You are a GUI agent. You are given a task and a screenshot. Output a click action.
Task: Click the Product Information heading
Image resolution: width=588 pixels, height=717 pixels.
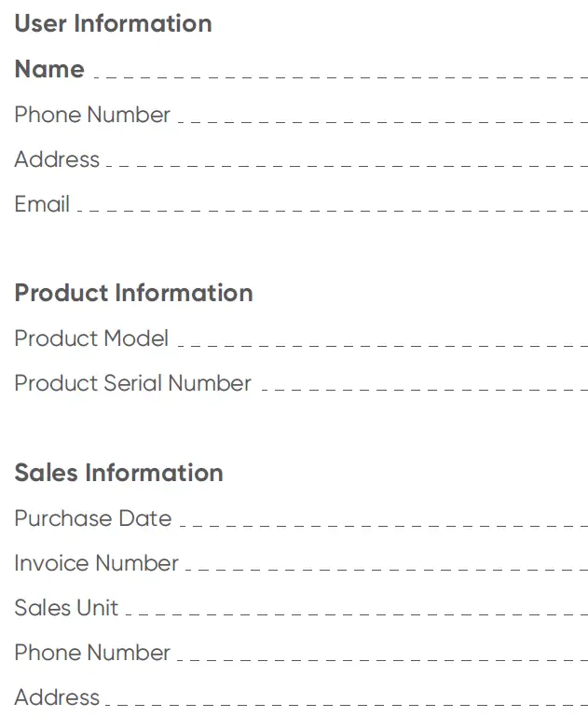pyautogui.click(x=133, y=293)
